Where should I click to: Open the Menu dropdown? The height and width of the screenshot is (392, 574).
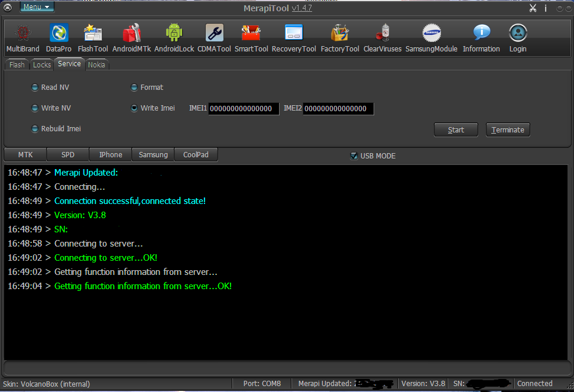(37, 7)
